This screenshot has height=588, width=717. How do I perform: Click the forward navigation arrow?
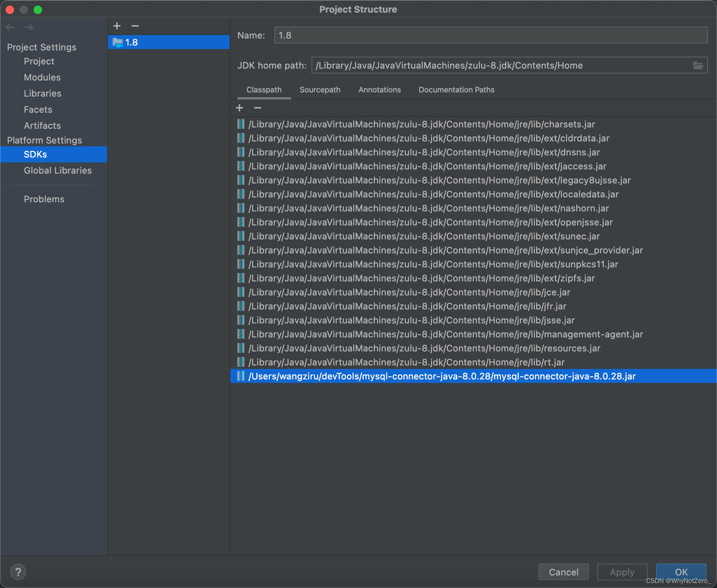[x=29, y=27]
